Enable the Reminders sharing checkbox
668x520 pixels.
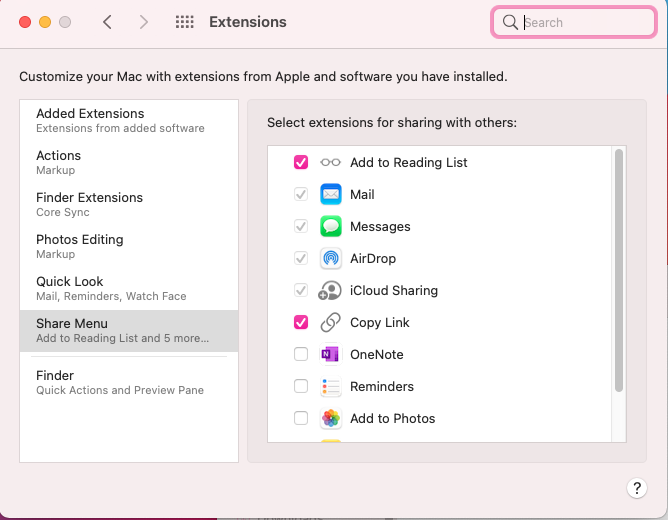click(x=301, y=386)
